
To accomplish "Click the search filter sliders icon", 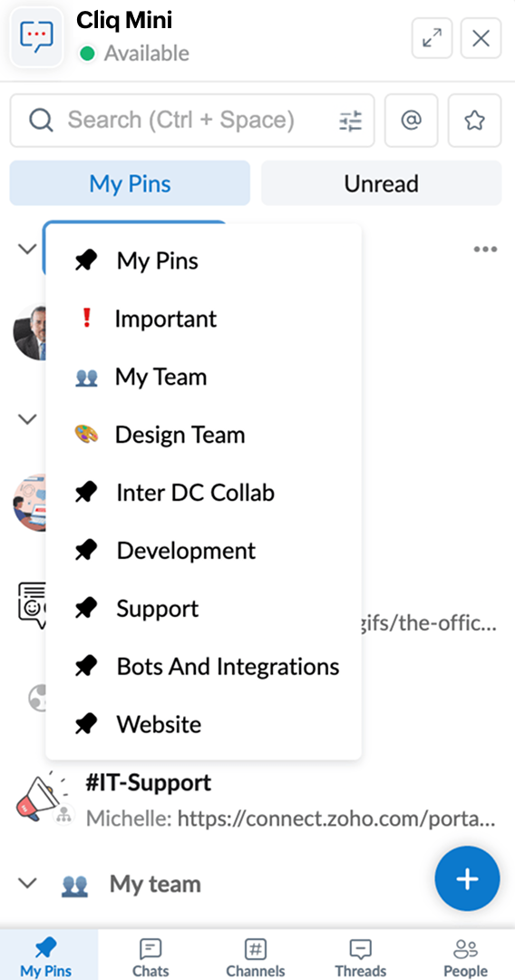I will pyautogui.click(x=350, y=121).
